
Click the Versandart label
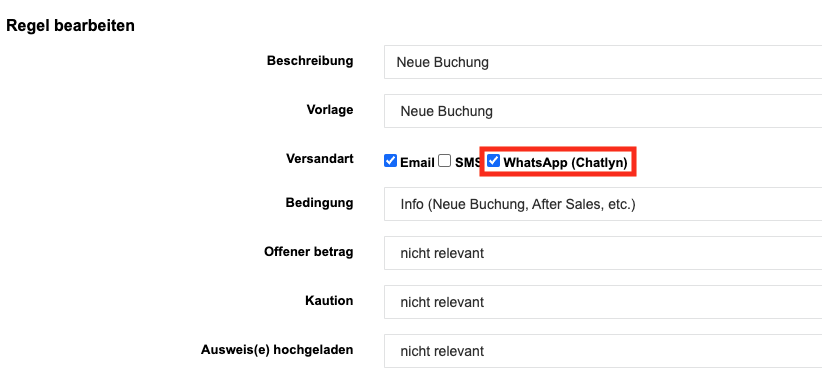click(x=320, y=158)
